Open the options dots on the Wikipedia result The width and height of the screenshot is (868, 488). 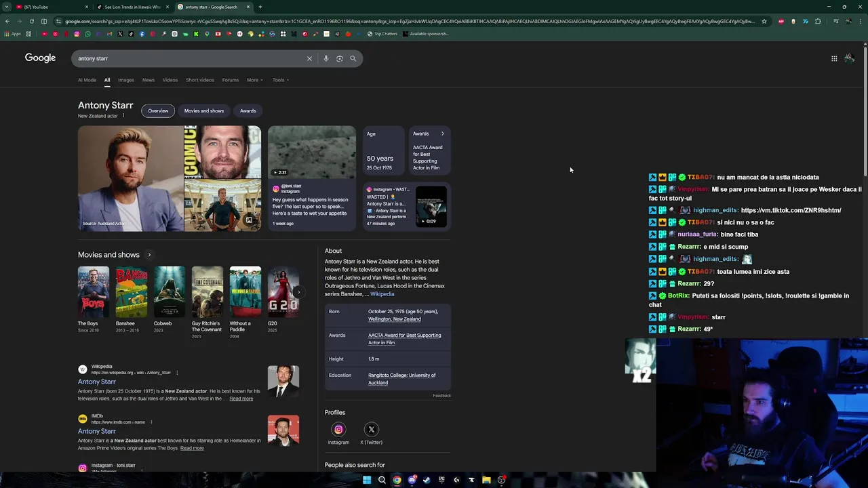(177, 373)
